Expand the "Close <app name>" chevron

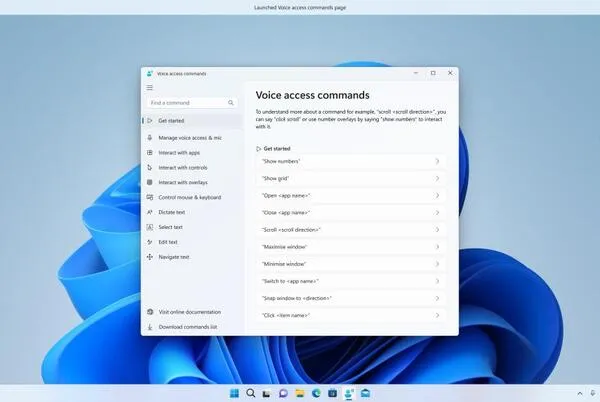(437, 213)
